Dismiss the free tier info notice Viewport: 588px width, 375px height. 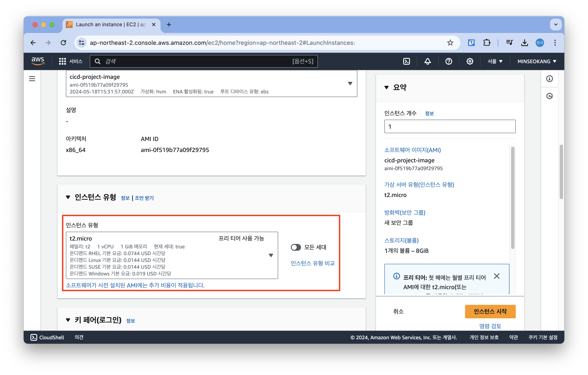tap(496, 276)
